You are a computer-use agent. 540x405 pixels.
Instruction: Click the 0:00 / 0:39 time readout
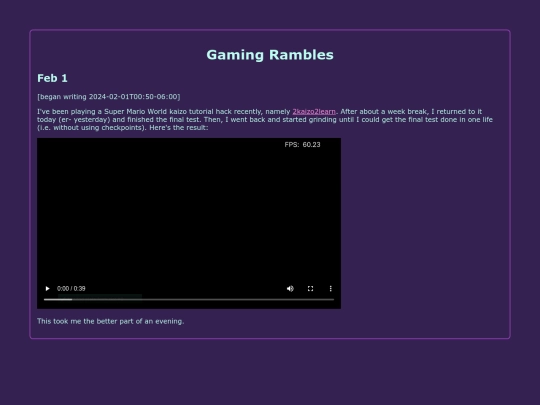71,289
